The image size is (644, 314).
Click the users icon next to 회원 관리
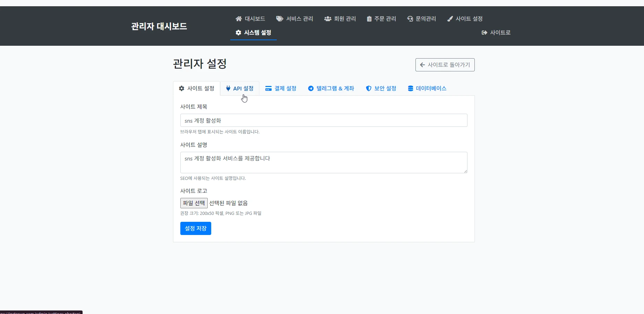[x=327, y=19]
